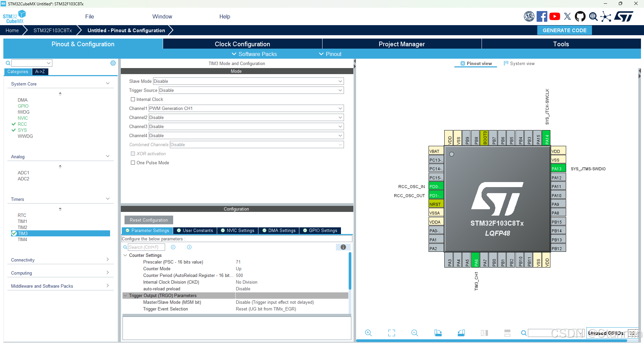Select ADC1 in the Analog list
The height and width of the screenshot is (344, 644).
(23, 173)
